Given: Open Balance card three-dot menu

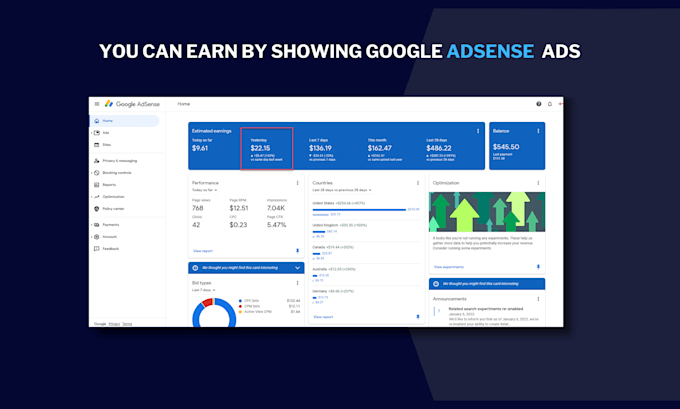Looking at the screenshot, I should coord(538,131).
